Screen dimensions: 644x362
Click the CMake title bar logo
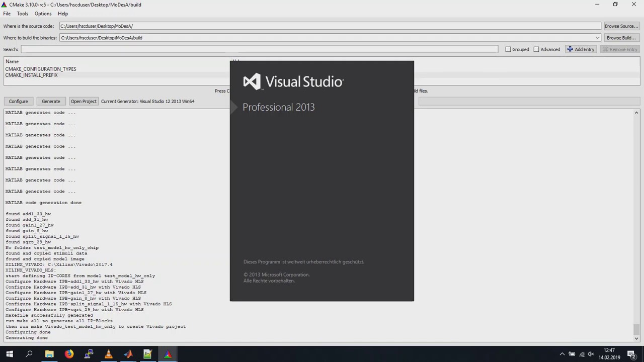coord(5,5)
